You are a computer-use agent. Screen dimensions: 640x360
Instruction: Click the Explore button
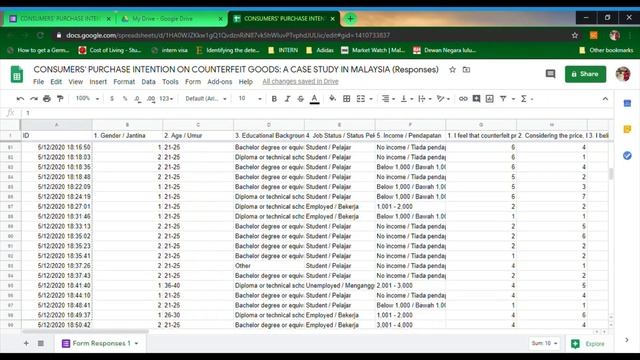click(x=588, y=344)
